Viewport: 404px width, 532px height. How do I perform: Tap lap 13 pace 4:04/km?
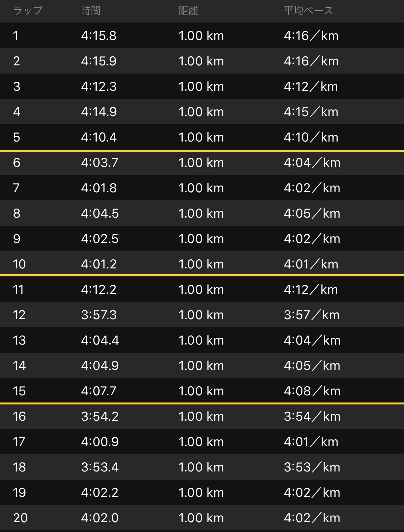[x=312, y=340]
